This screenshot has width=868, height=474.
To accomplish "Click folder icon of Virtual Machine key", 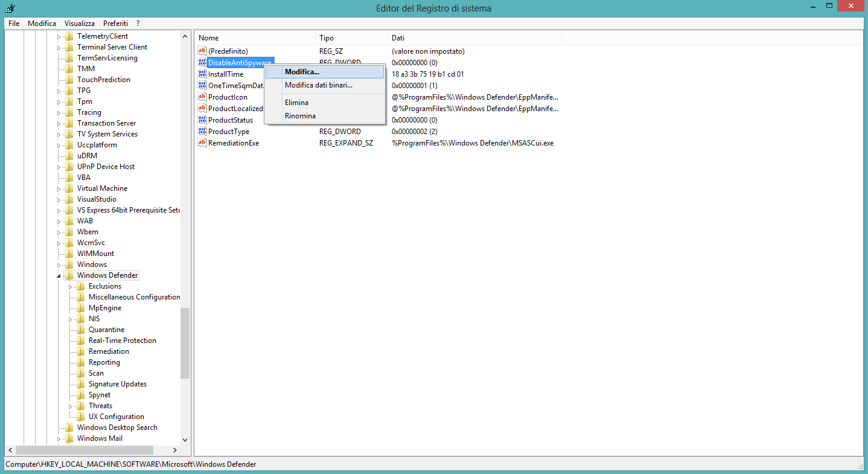I will click(x=69, y=188).
